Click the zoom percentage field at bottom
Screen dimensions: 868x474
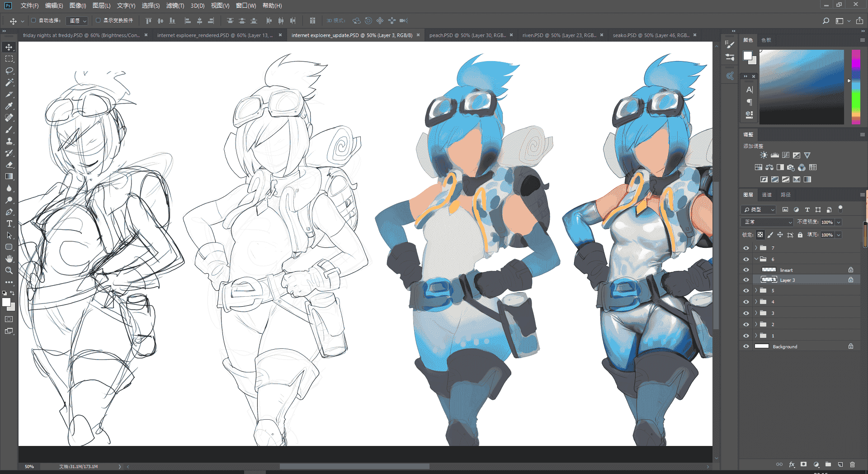29,466
